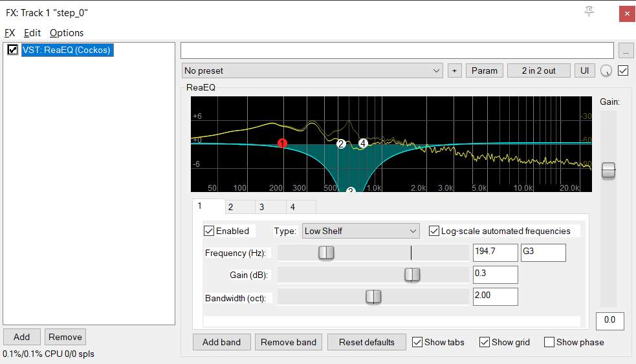Click the Add band button

[221, 342]
